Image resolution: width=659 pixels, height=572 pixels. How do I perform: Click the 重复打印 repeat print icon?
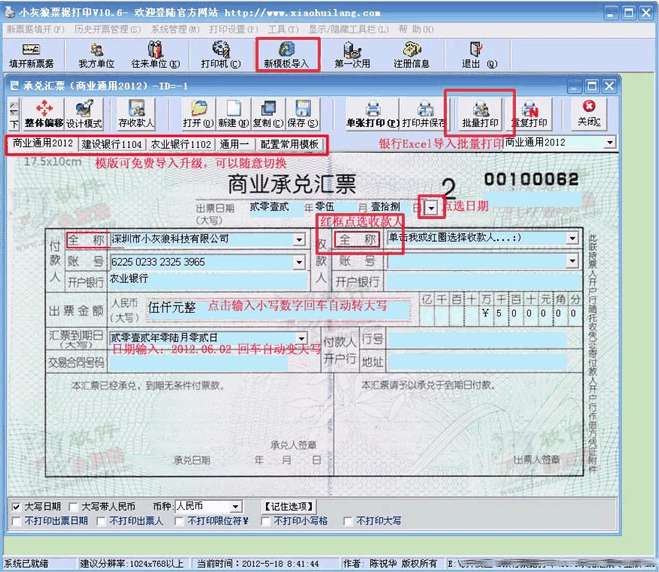click(530, 114)
